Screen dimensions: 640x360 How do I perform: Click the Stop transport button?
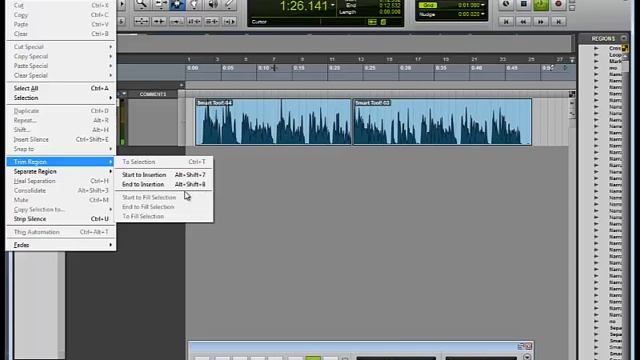[524, 4]
